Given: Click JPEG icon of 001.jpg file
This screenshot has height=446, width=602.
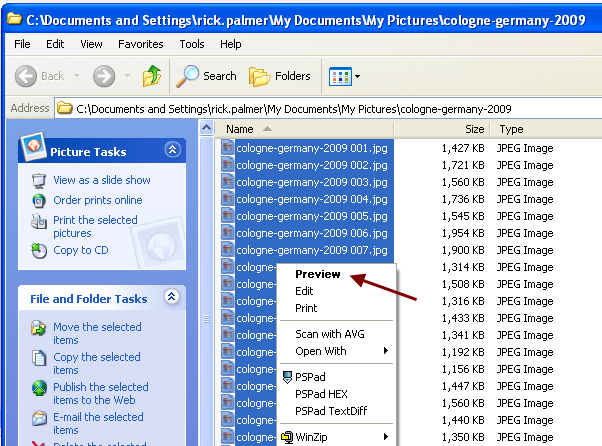Looking at the screenshot, I should pyautogui.click(x=227, y=147).
